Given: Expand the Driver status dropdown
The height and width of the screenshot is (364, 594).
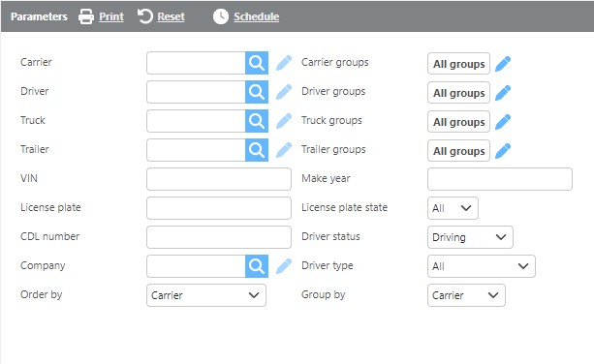Looking at the screenshot, I should pyautogui.click(x=470, y=237).
